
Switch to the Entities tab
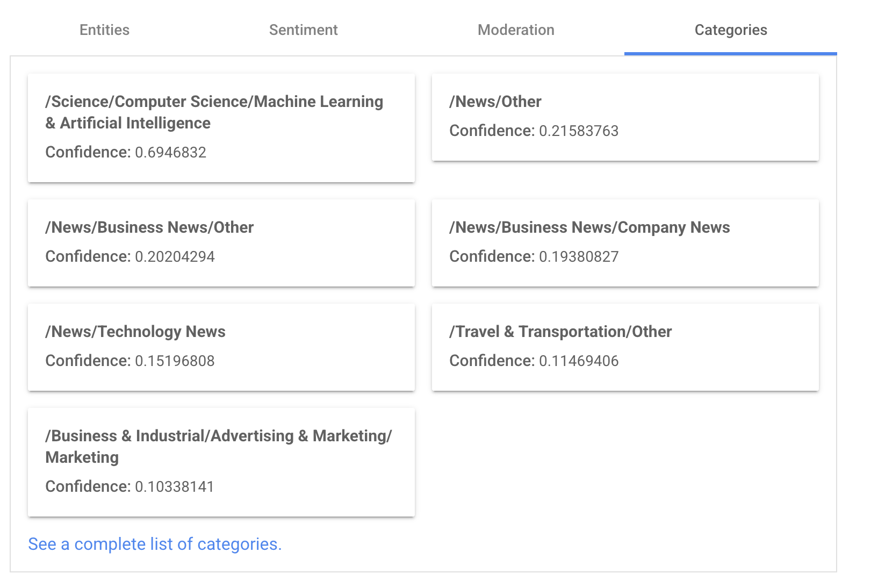tap(104, 30)
